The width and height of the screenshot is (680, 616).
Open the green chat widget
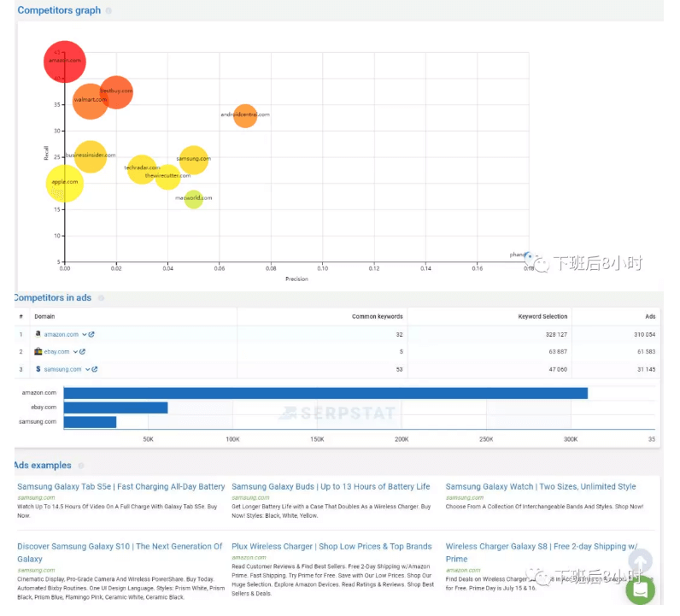click(x=640, y=590)
